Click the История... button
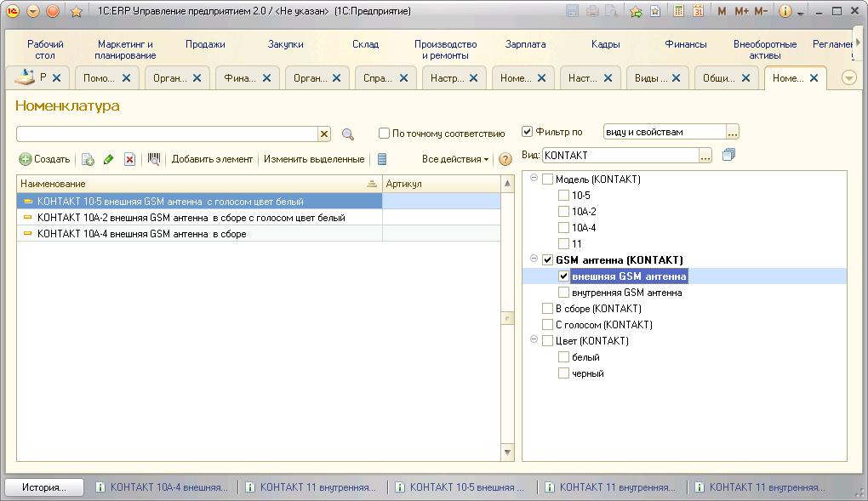This screenshot has width=868, height=501. point(44,487)
